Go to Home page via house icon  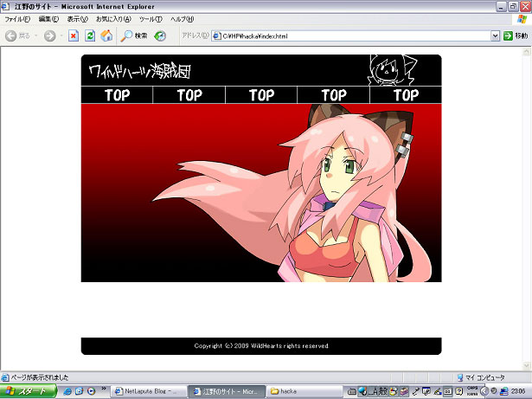[x=106, y=35]
